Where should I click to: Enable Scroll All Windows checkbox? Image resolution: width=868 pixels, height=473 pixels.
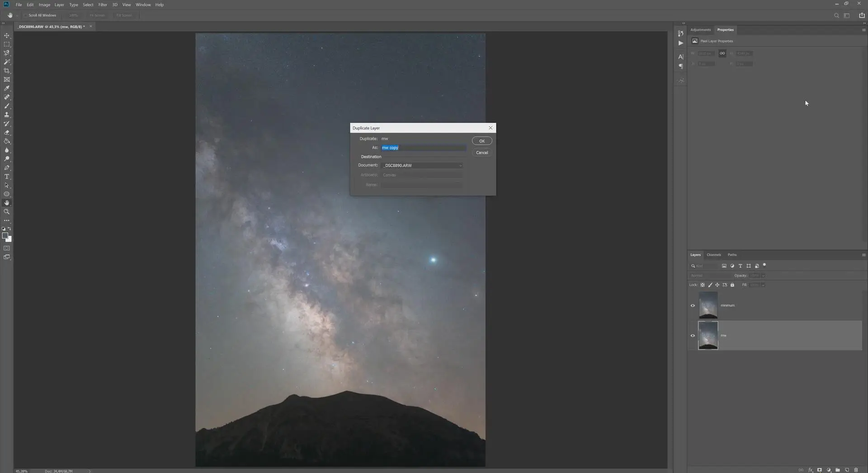click(x=25, y=15)
